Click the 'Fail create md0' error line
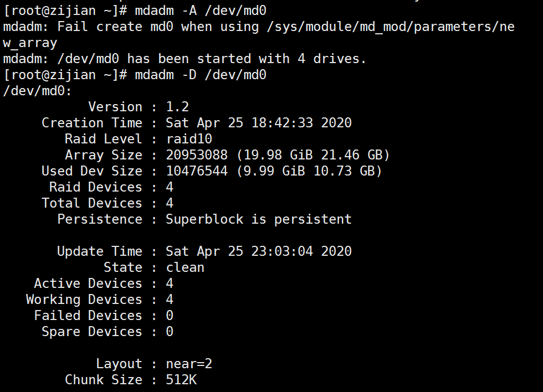This screenshot has width=543, height=392. (x=259, y=34)
